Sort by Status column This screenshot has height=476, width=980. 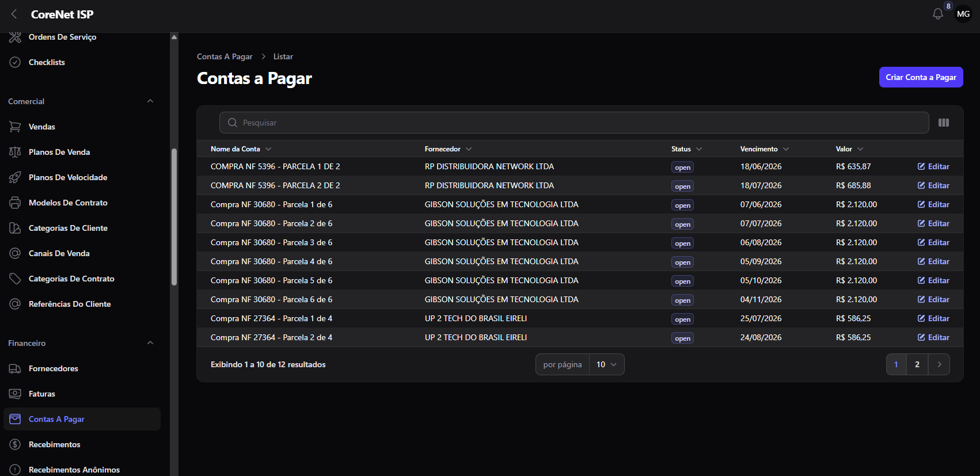point(686,149)
